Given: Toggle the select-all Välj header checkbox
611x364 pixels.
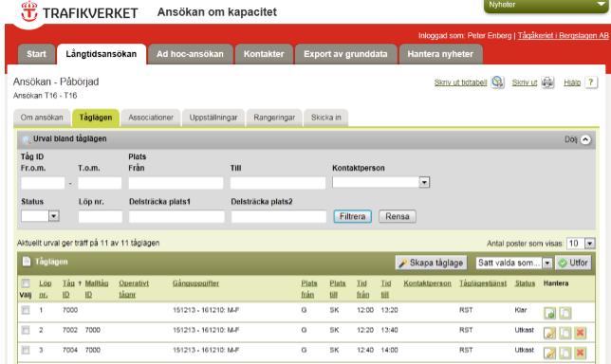Looking at the screenshot, I should [26, 283].
